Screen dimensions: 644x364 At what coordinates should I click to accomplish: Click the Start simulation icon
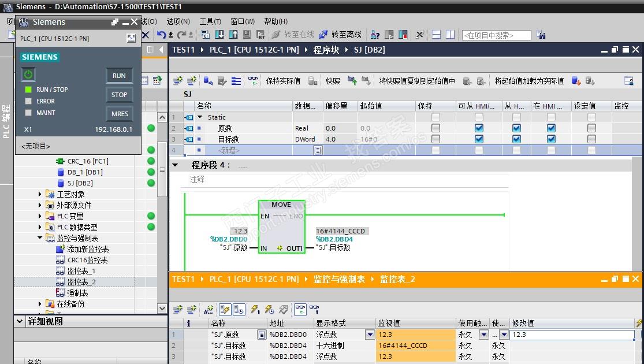(247, 35)
